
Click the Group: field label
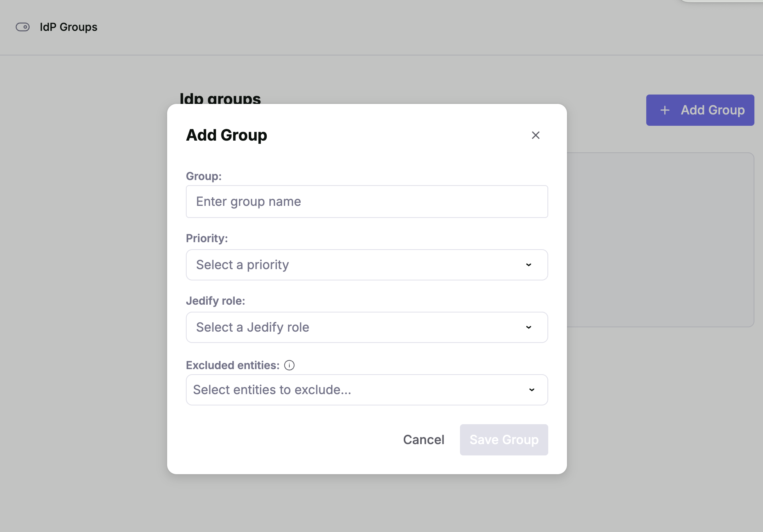point(203,176)
